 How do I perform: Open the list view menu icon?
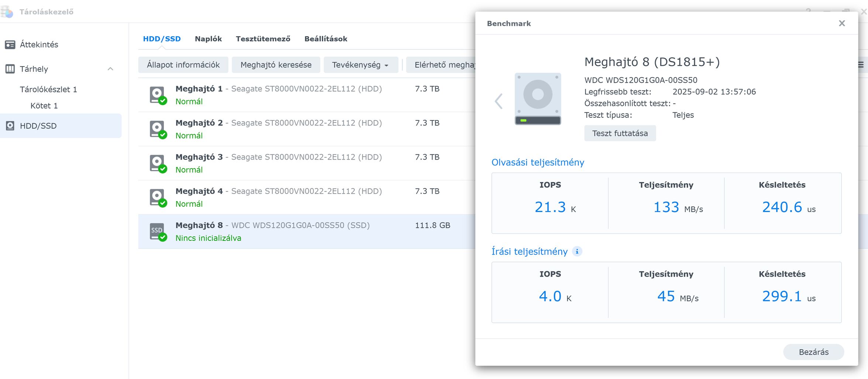click(x=861, y=65)
